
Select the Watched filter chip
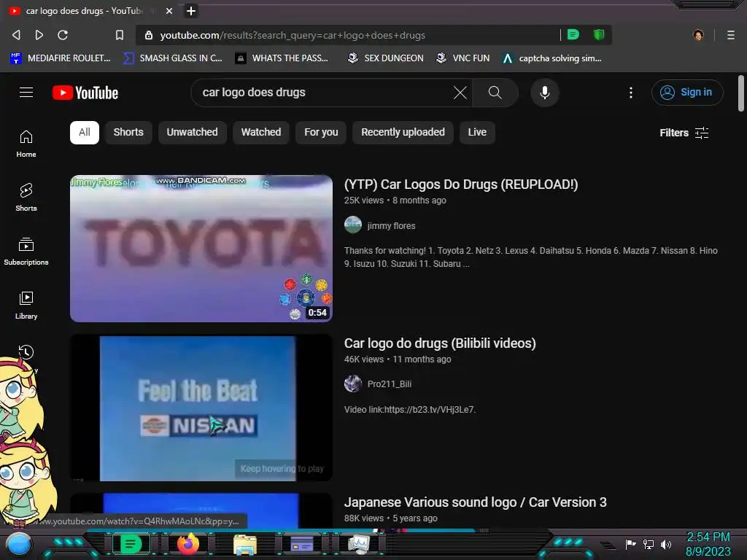(261, 133)
